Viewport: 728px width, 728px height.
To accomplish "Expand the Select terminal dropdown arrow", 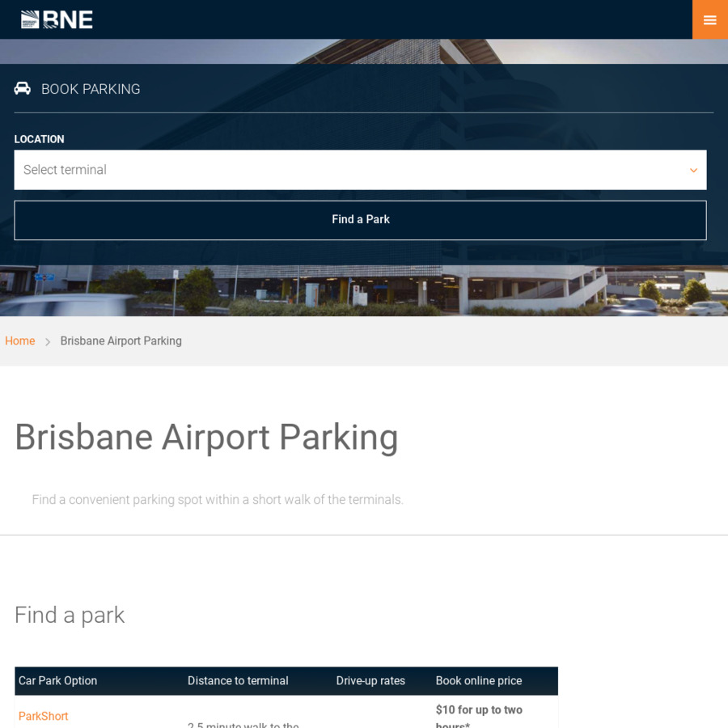I will pyautogui.click(x=693, y=171).
